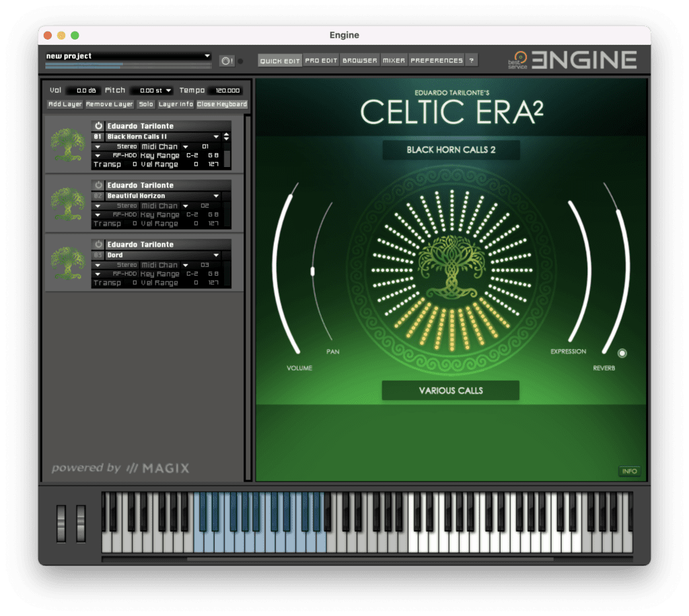Click the pitch bend wheel beside keyboard
689x616 pixels.
point(61,523)
